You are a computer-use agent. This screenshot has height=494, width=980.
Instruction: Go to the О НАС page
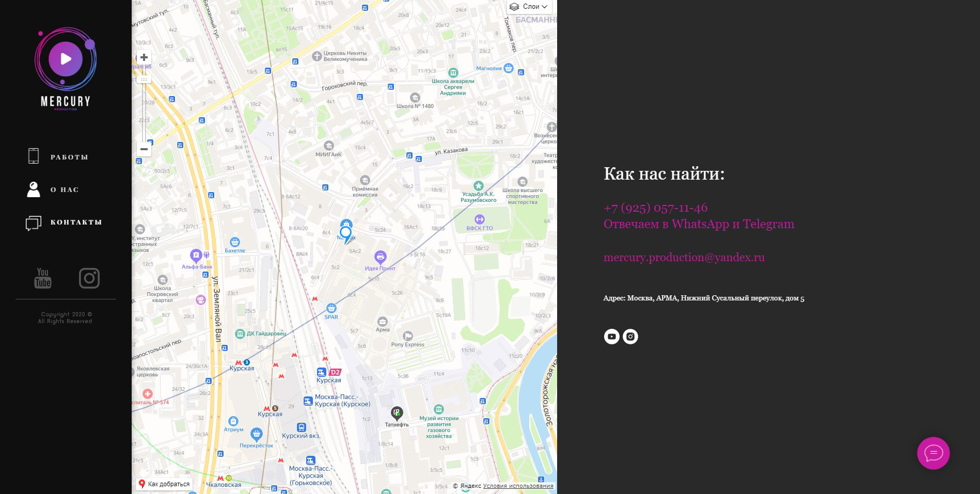tap(65, 189)
